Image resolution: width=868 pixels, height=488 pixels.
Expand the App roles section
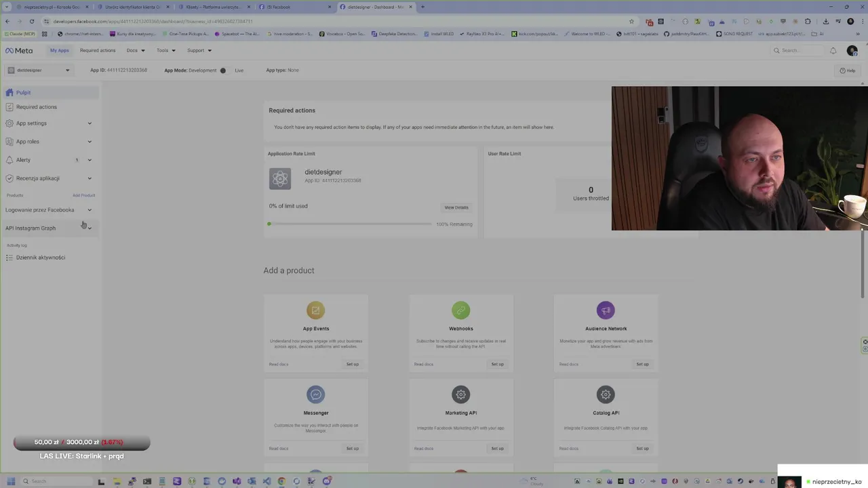(90, 142)
